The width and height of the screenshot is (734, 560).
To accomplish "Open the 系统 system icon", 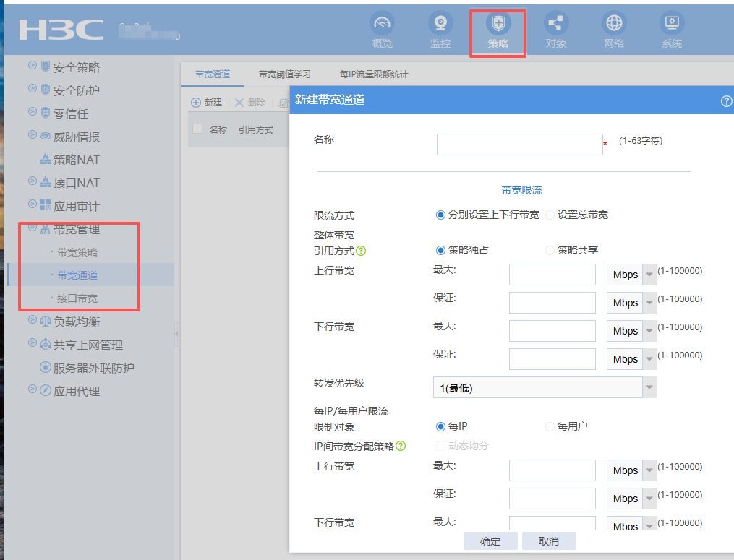I will coord(672,24).
